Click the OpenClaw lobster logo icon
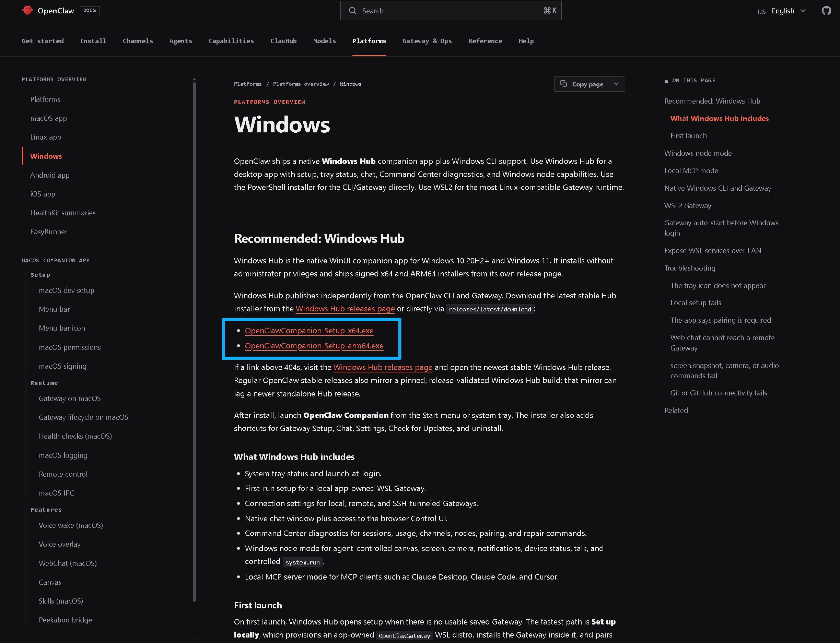This screenshot has width=840, height=643. click(27, 10)
